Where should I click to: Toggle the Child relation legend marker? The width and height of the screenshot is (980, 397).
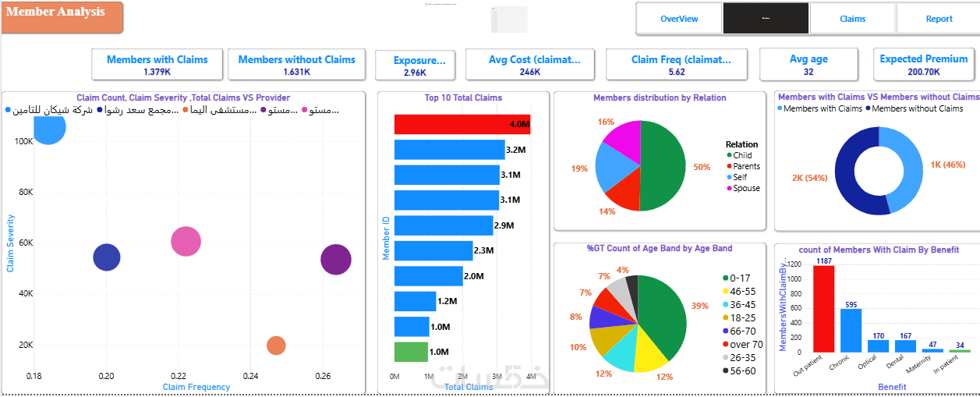coord(728,155)
